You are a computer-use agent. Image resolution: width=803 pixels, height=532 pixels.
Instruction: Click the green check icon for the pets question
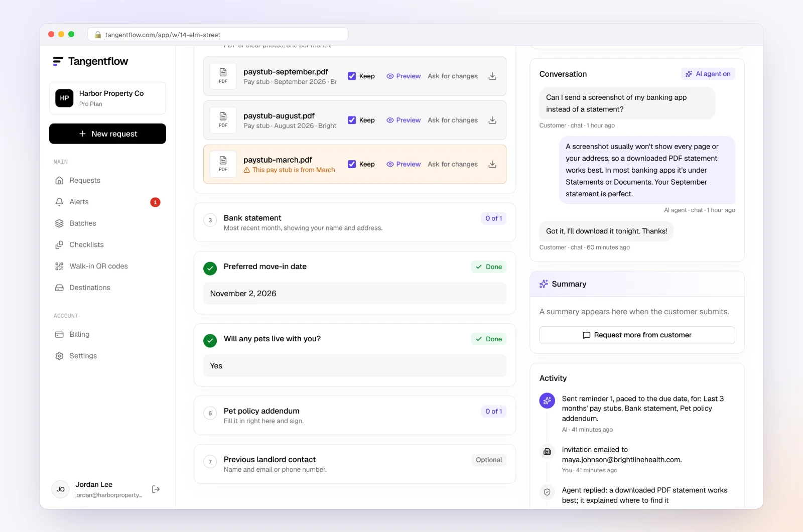tap(210, 341)
